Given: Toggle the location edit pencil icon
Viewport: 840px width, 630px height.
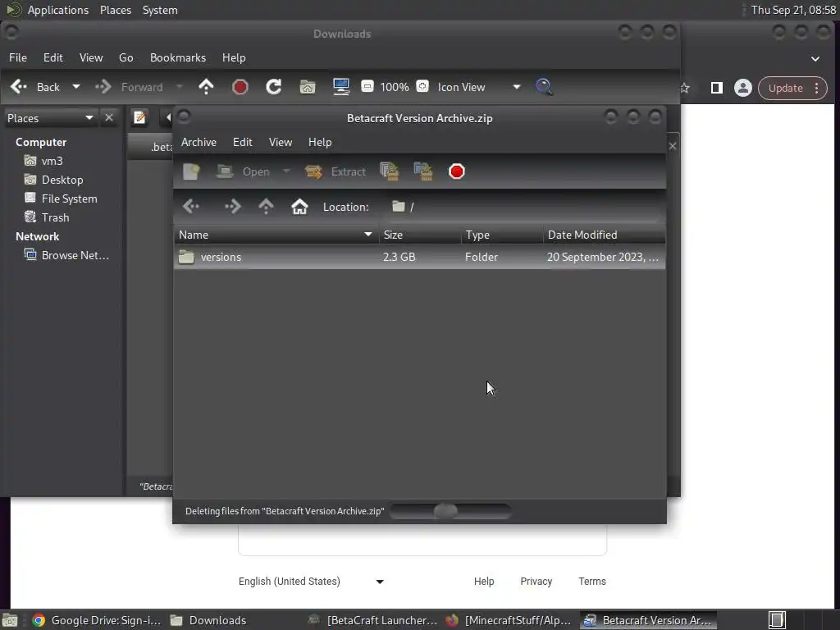Looking at the screenshot, I should [140, 117].
